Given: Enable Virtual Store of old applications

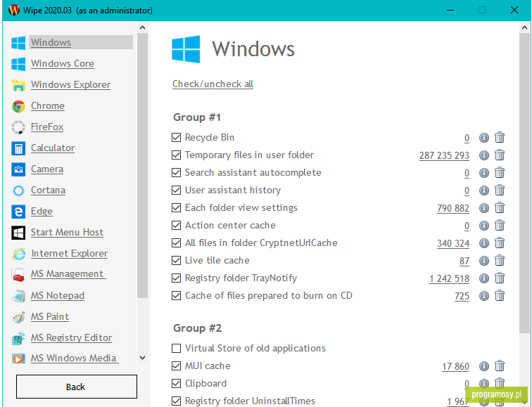Looking at the screenshot, I should 176,349.
